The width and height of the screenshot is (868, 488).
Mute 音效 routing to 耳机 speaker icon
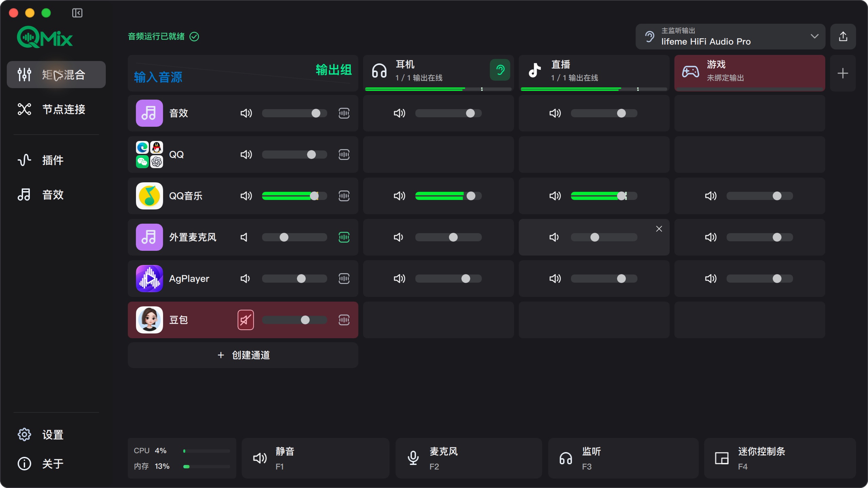399,113
